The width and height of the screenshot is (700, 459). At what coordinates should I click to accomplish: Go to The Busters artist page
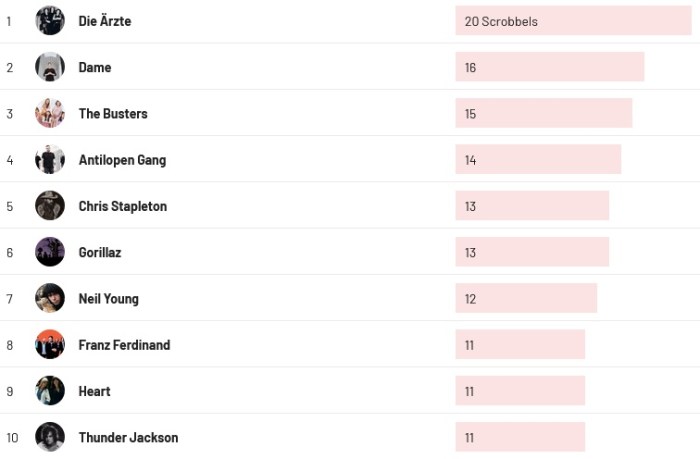point(113,114)
